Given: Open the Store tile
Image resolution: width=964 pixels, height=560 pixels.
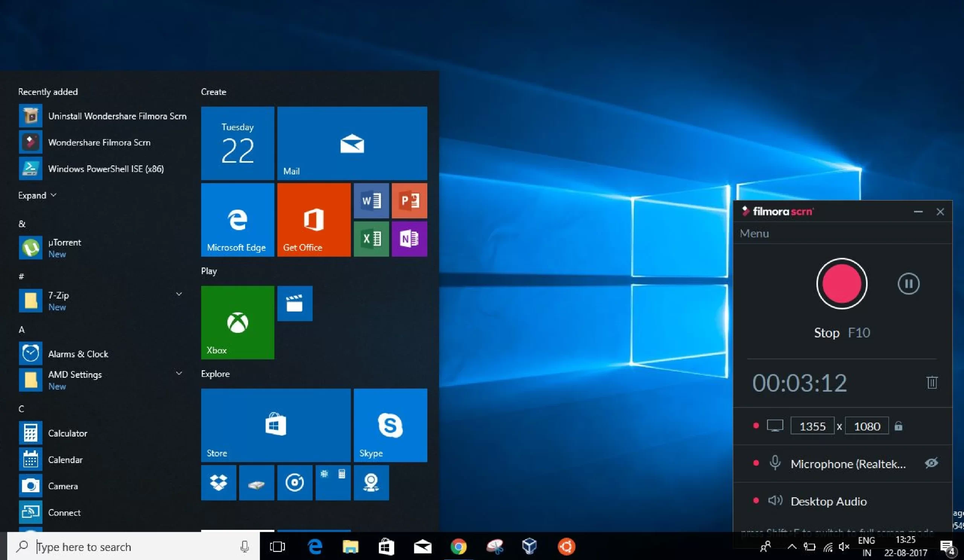Looking at the screenshot, I should coord(275,425).
